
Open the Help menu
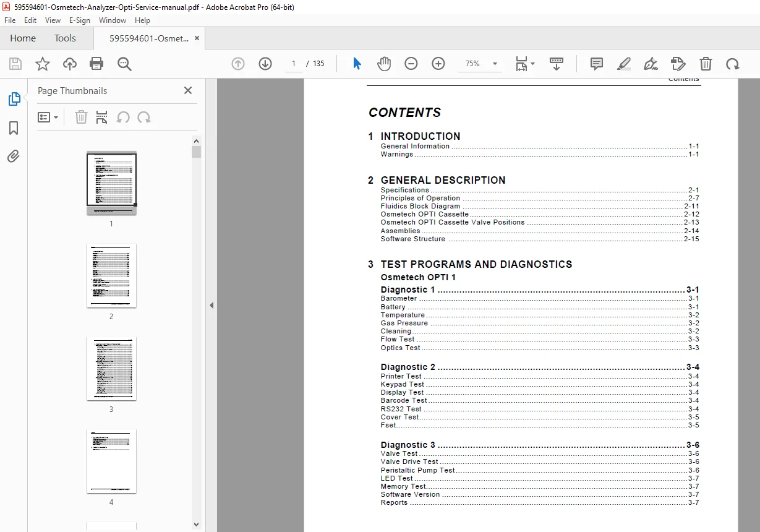point(142,20)
